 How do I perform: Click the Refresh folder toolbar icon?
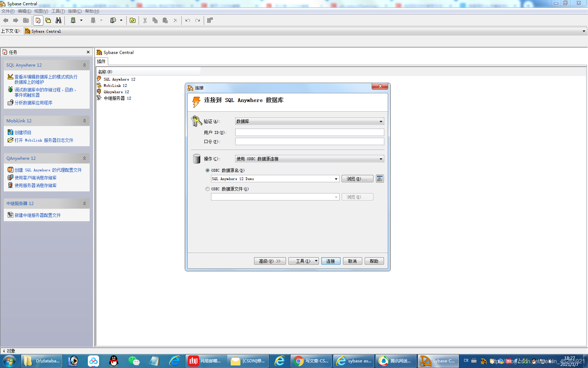(x=133, y=20)
